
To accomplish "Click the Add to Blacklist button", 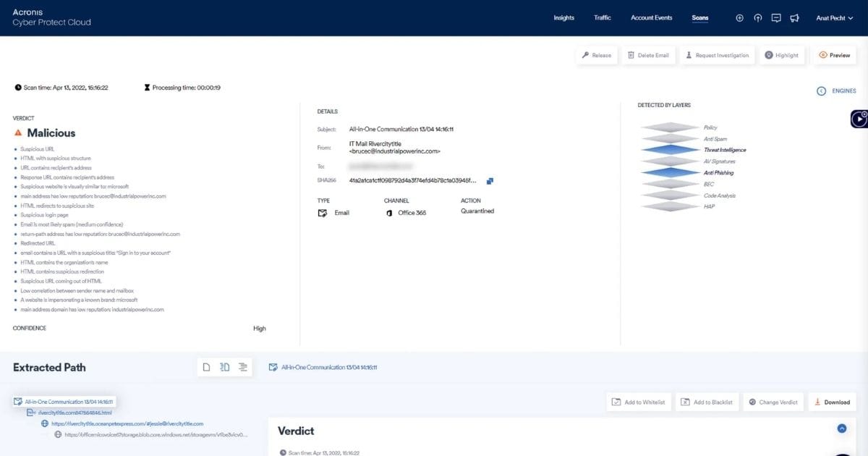I will [x=707, y=402].
